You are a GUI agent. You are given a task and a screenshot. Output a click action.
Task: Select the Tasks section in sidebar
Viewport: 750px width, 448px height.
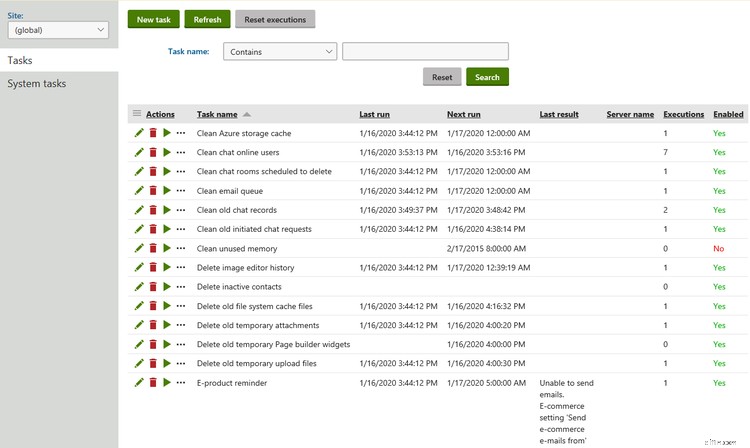(20, 61)
